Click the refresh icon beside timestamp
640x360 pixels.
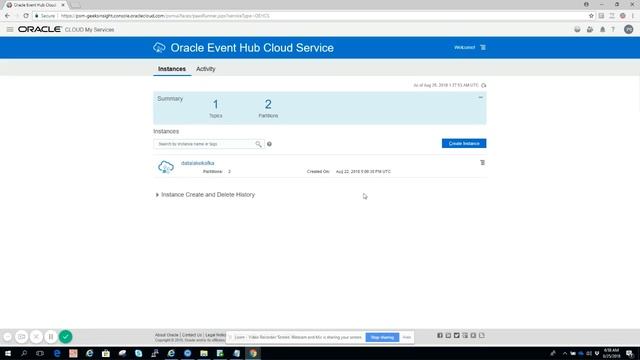[x=484, y=85]
